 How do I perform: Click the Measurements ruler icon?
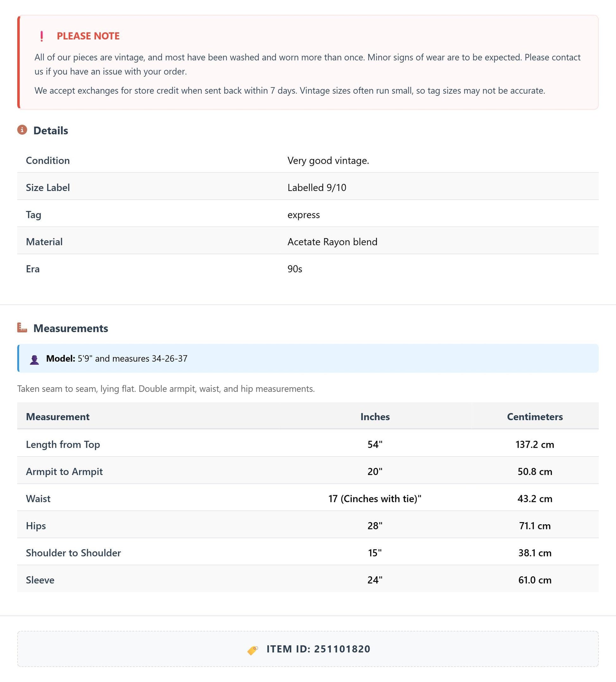click(22, 327)
